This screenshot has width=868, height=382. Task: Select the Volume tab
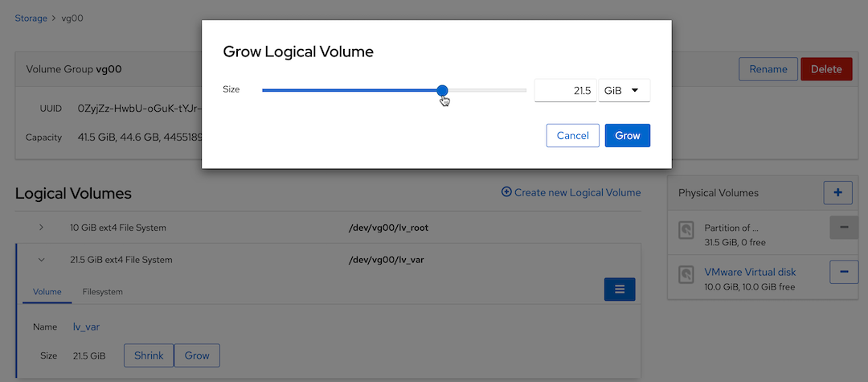click(47, 292)
